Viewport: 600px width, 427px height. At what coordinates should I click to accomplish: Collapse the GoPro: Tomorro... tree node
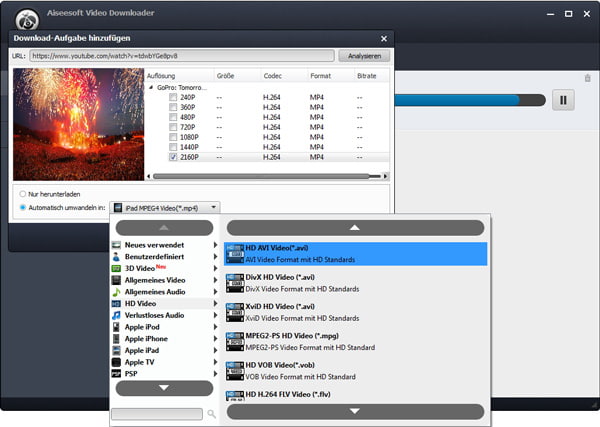[x=151, y=88]
